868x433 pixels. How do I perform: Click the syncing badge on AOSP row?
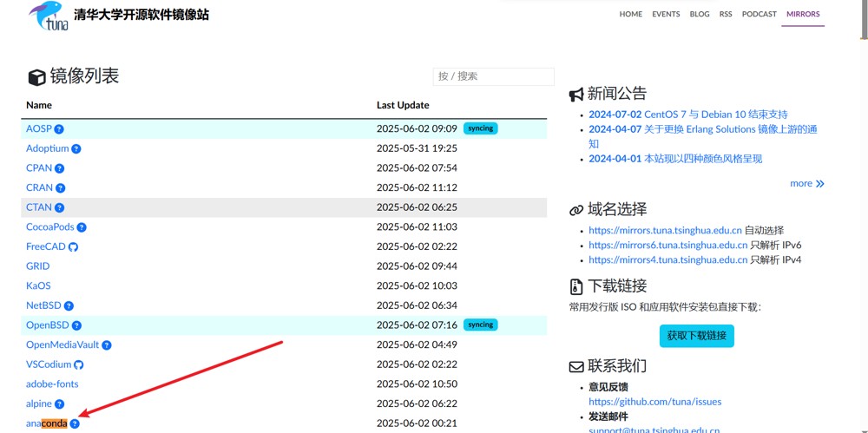click(481, 128)
